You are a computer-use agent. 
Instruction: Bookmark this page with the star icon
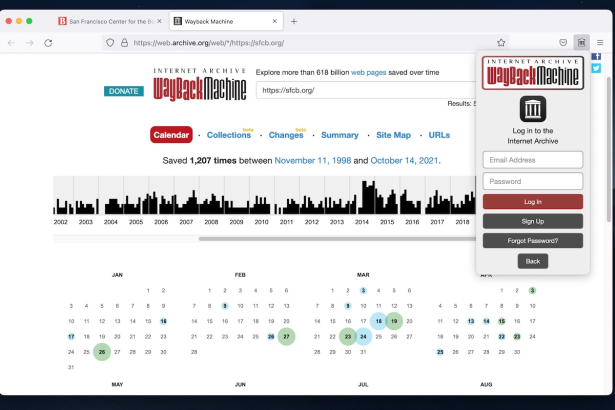[x=501, y=43]
